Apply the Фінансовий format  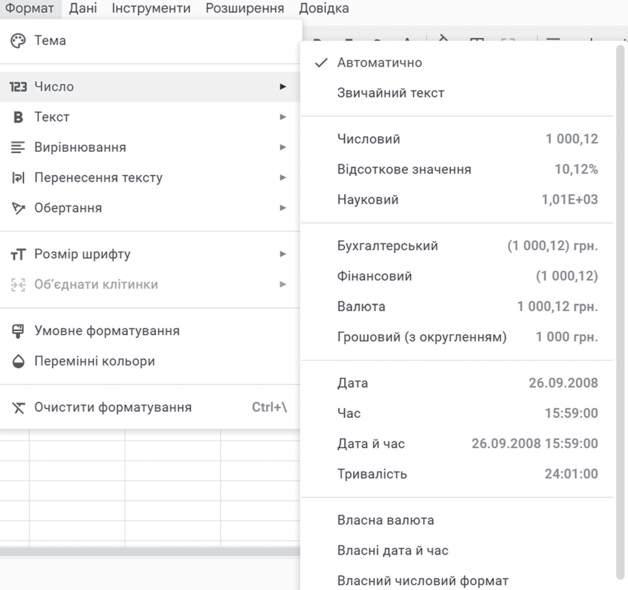click(x=457, y=276)
